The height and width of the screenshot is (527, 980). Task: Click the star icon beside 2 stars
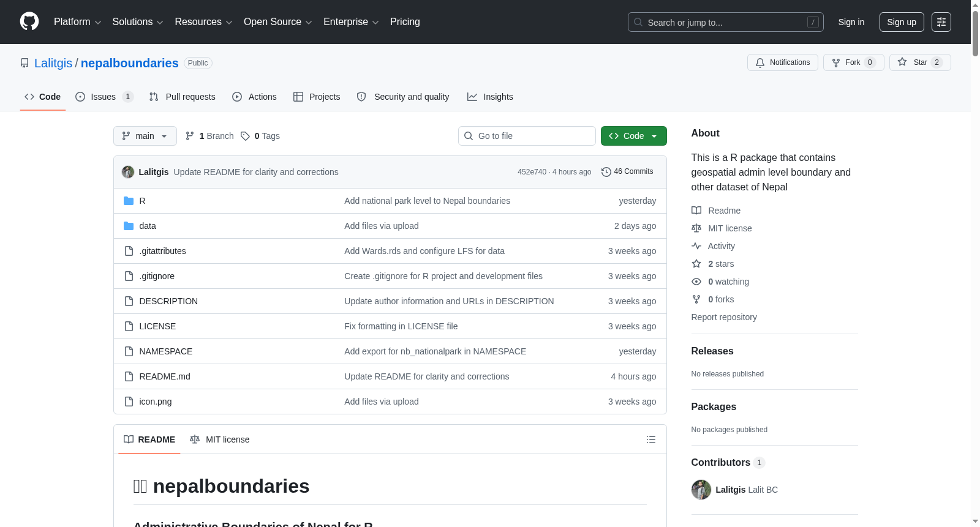click(696, 264)
